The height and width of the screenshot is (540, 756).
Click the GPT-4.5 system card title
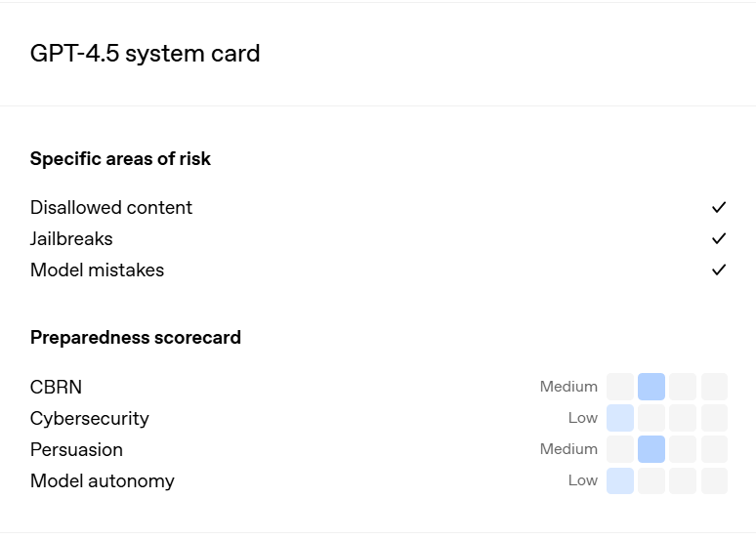tap(146, 53)
